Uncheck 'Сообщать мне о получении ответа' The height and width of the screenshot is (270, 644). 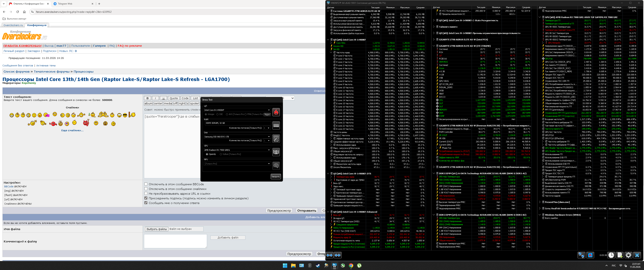(x=146, y=203)
